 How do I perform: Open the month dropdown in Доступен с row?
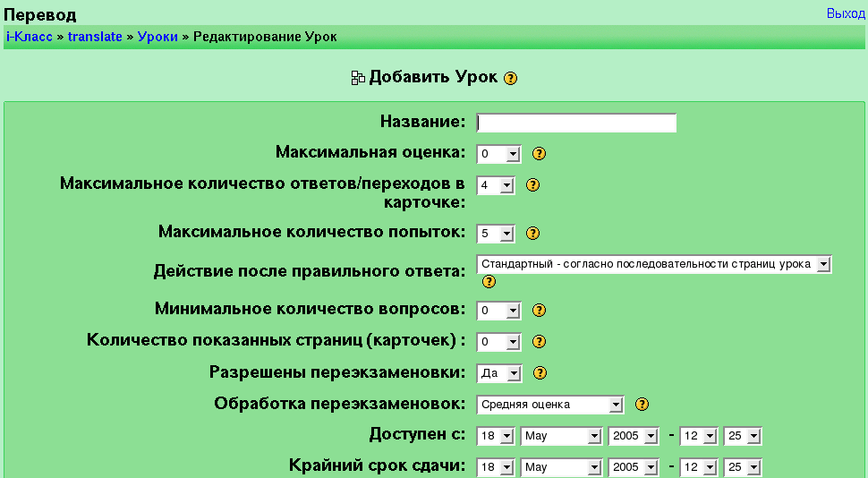click(561, 436)
